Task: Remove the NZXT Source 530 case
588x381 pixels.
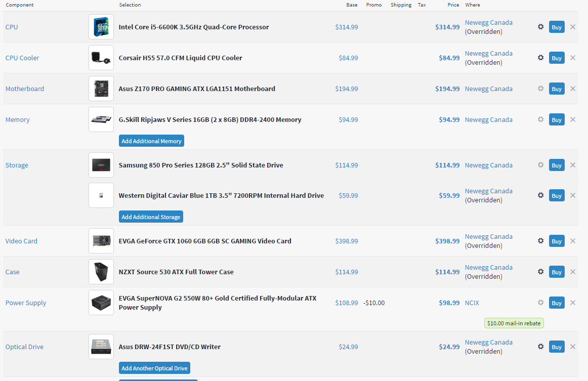Action: coord(573,272)
